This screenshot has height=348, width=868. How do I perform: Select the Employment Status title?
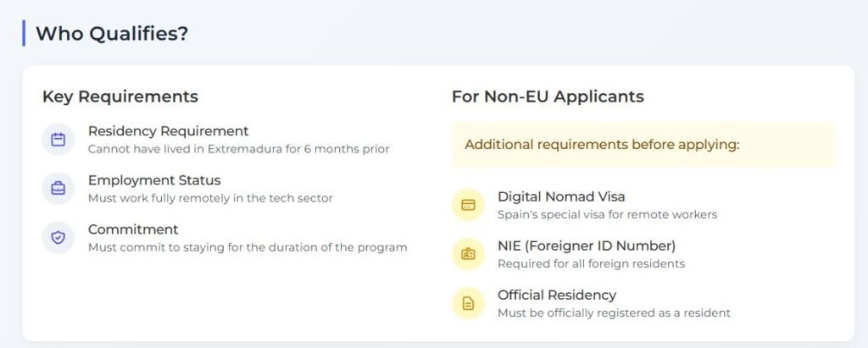tap(154, 180)
